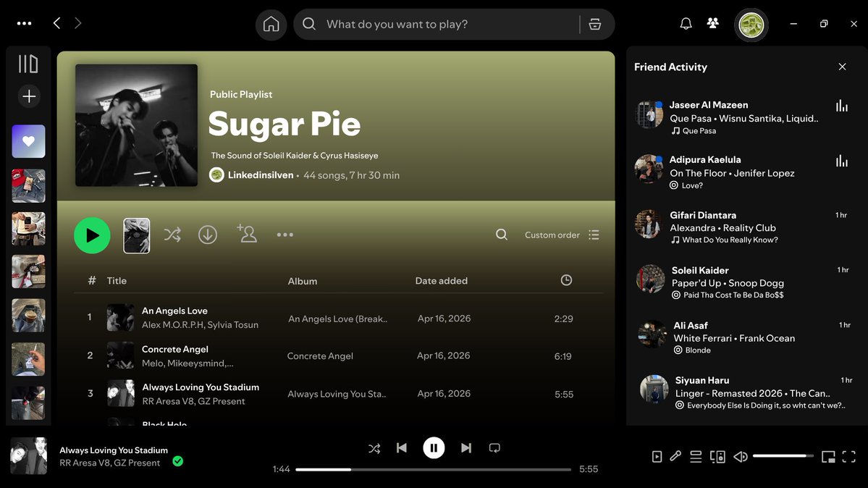Open the Linkedinsilven profile link
The height and width of the screenshot is (488, 868).
261,175
